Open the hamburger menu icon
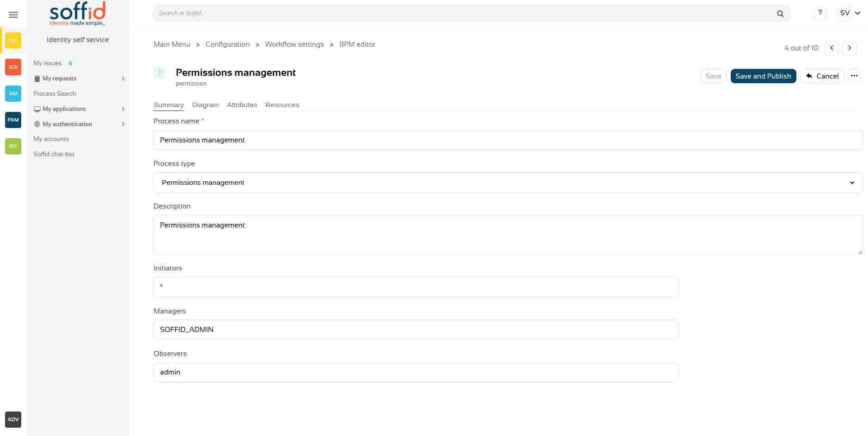868x436 pixels. tap(13, 15)
